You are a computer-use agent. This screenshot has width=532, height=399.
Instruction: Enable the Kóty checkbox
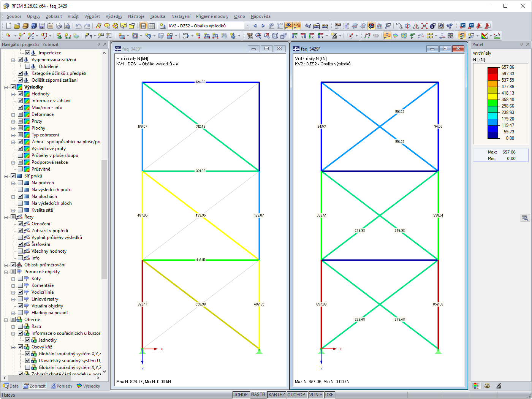click(21, 279)
